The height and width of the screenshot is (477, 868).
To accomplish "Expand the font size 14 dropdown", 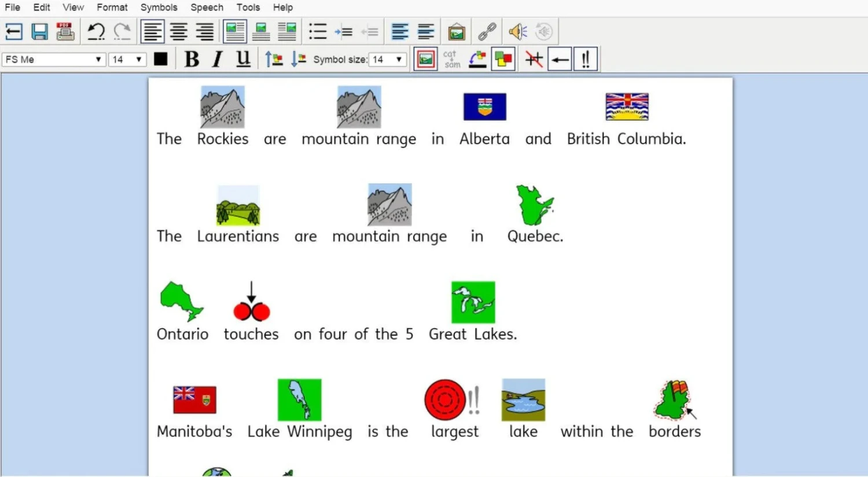I will tap(139, 59).
